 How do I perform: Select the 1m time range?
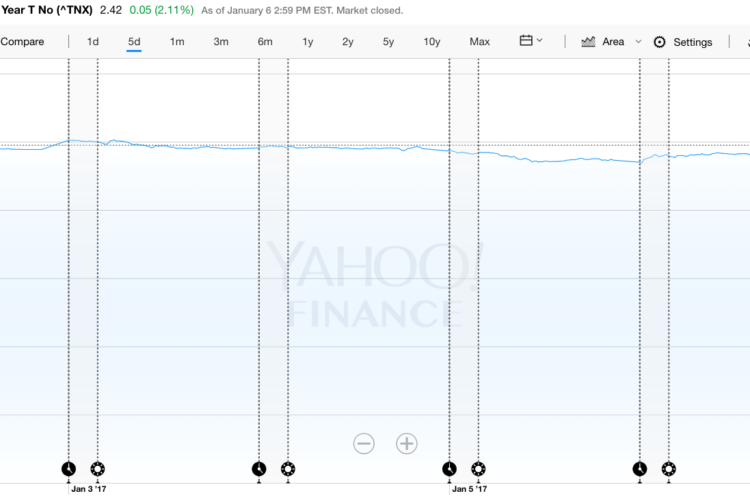177,42
